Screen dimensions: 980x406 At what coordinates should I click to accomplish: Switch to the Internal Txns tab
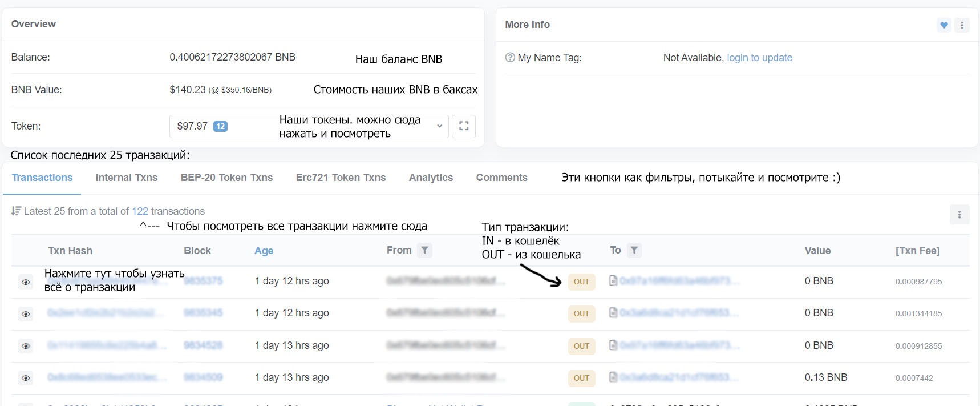pos(126,178)
